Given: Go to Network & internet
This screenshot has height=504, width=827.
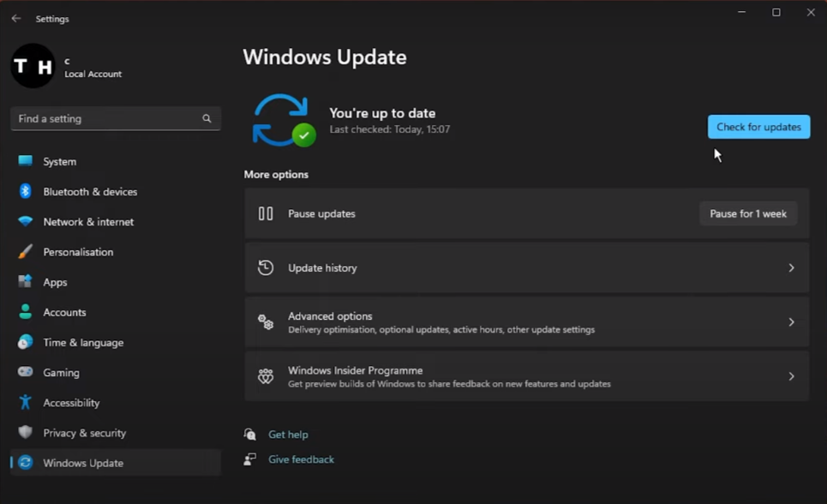Looking at the screenshot, I should pos(116,222).
